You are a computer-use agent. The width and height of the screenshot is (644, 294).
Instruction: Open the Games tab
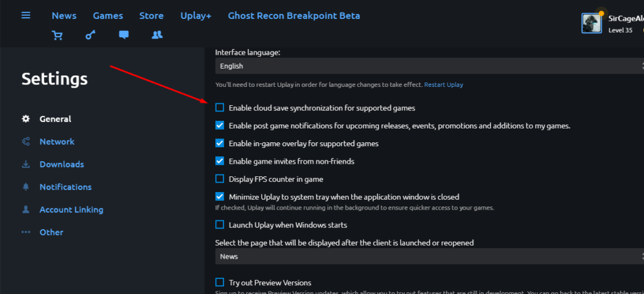pyautogui.click(x=108, y=16)
